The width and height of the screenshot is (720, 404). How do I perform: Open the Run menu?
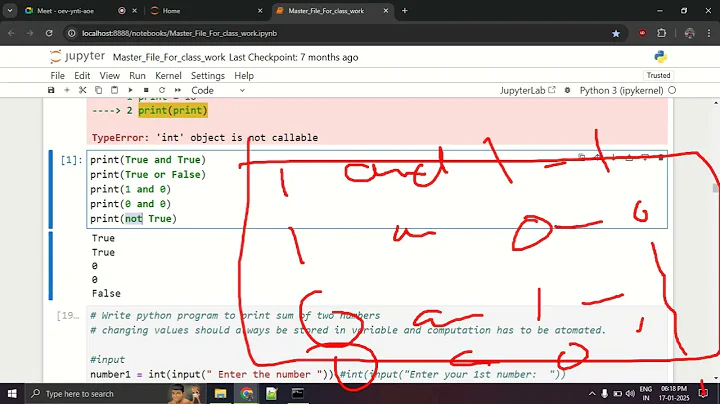coord(137,76)
